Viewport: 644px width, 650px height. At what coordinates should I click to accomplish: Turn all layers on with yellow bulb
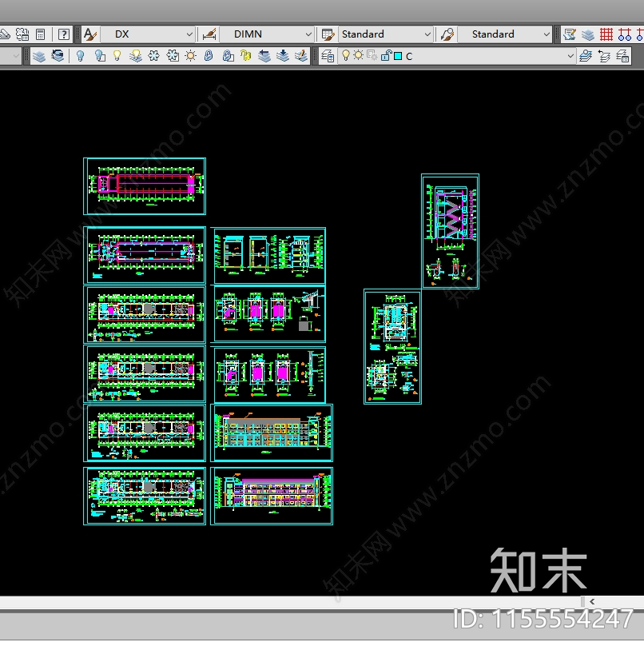[117, 56]
